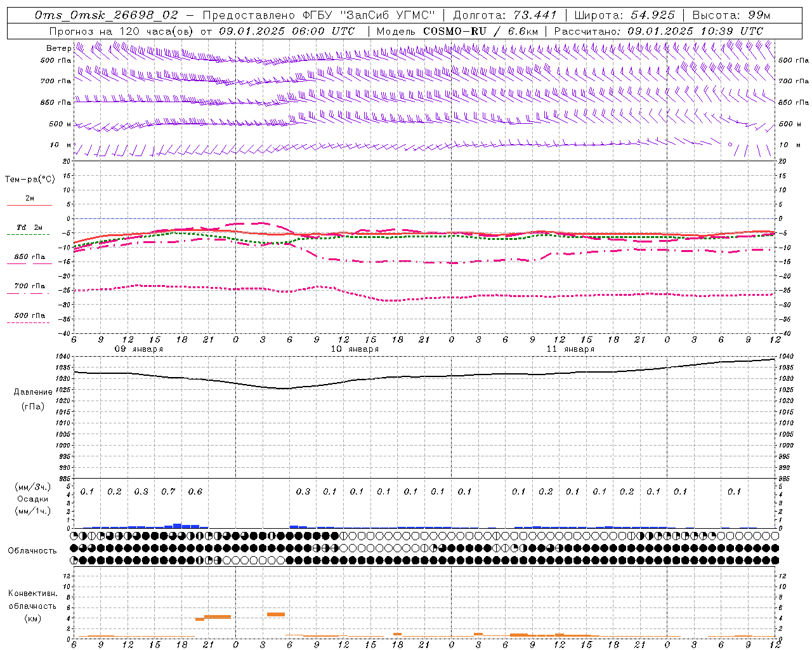Click the (мм/1ч.) unit label
Image resolution: width=812 pixels, height=650 pixels.
click(32, 511)
